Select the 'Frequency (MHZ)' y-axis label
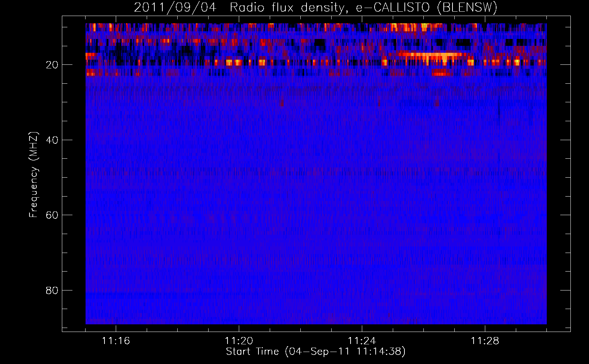Screen dimensions: 589x364 [x=34, y=175]
